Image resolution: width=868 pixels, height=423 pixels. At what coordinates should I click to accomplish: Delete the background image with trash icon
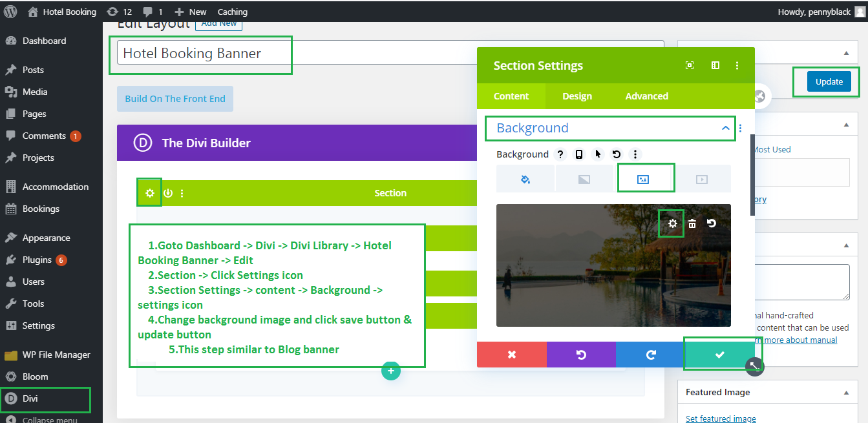pyautogui.click(x=692, y=223)
